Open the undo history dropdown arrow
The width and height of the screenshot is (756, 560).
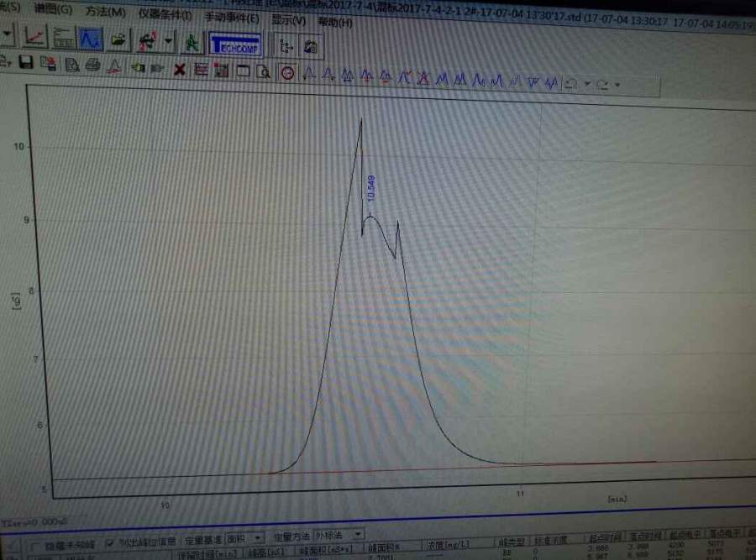587,84
